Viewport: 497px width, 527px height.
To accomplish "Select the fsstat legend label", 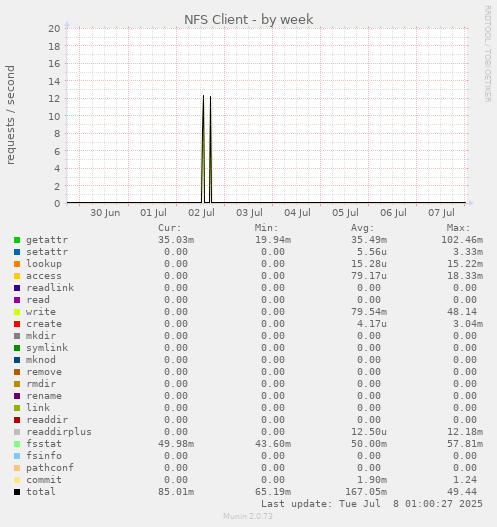I will (44, 444).
